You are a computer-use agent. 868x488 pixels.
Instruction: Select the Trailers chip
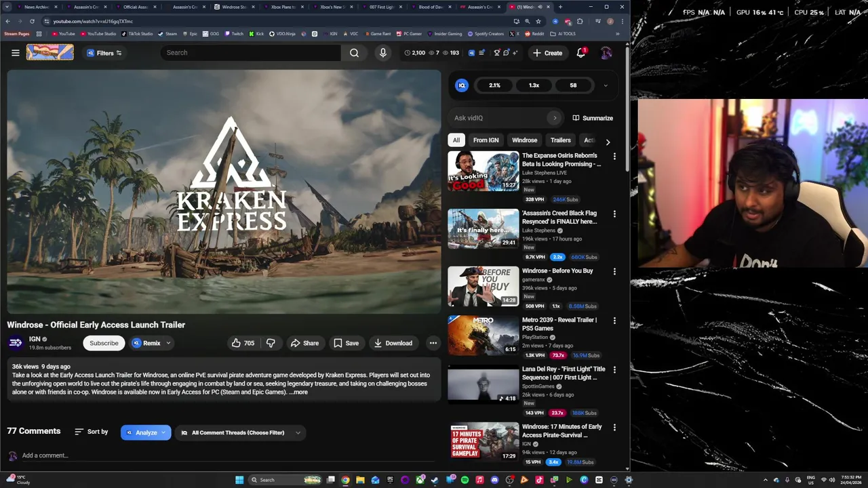point(560,140)
